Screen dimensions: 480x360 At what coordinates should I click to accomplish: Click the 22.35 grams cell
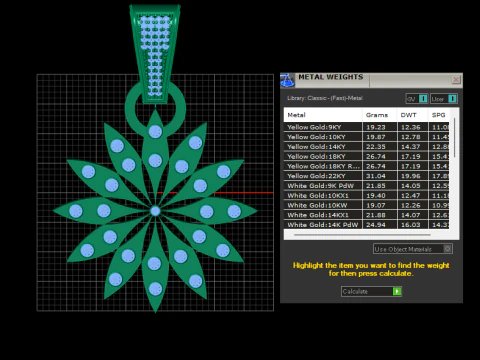pyautogui.click(x=380, y=147)
